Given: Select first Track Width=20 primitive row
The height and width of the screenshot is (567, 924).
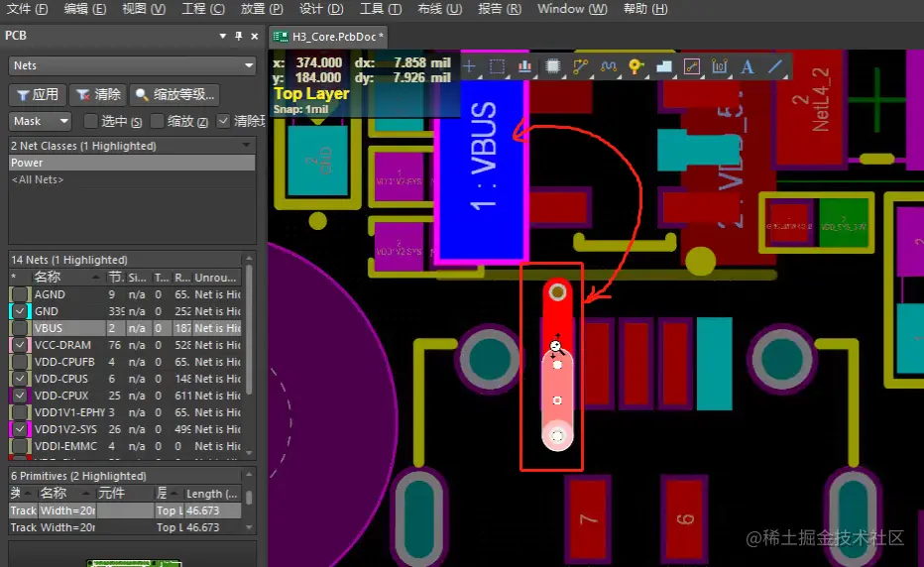Looking at the screenshot, I should [125, 510].
